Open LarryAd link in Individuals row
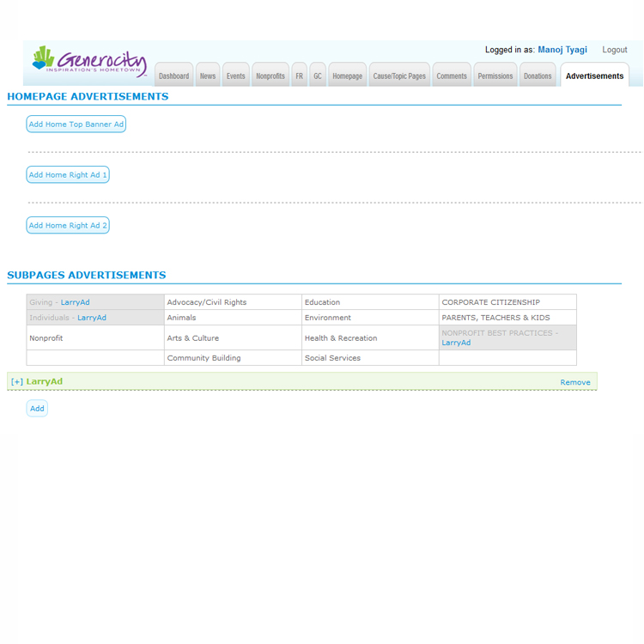 [x=92, y=318]
